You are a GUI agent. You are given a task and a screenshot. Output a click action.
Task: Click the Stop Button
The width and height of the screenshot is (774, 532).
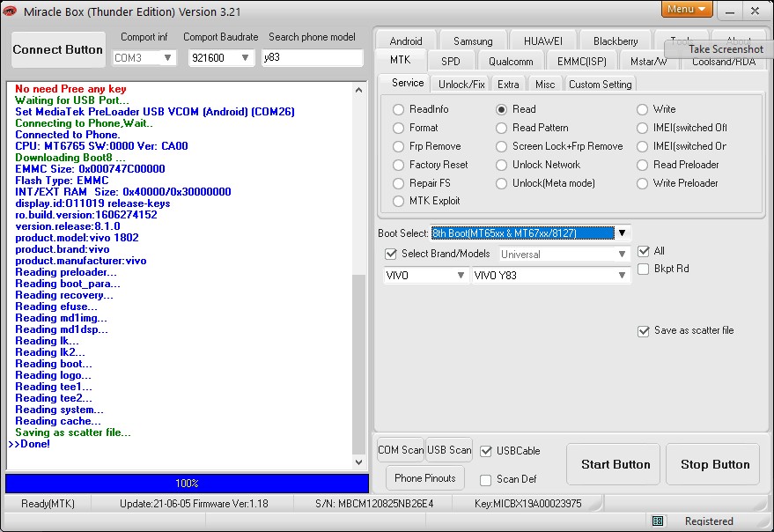click(712, 464)
